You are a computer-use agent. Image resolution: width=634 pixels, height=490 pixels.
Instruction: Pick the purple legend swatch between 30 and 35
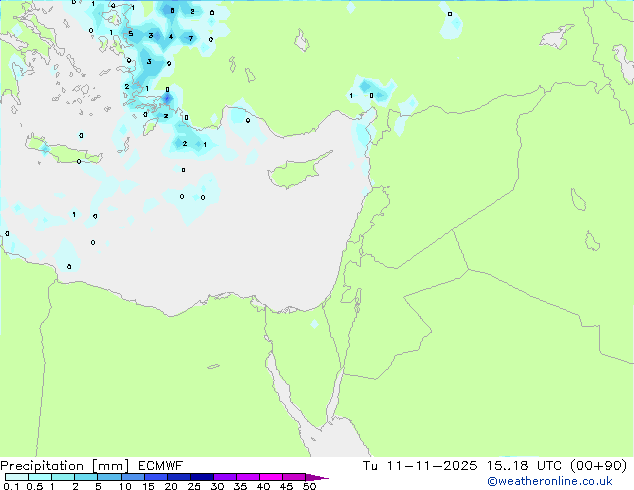coord(225,477)
